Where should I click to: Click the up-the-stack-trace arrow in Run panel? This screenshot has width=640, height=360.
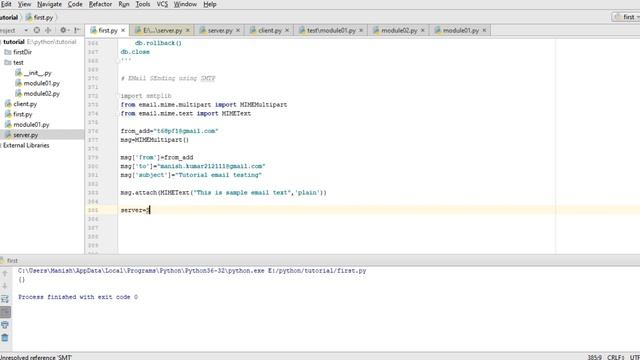tap(5, 273)
